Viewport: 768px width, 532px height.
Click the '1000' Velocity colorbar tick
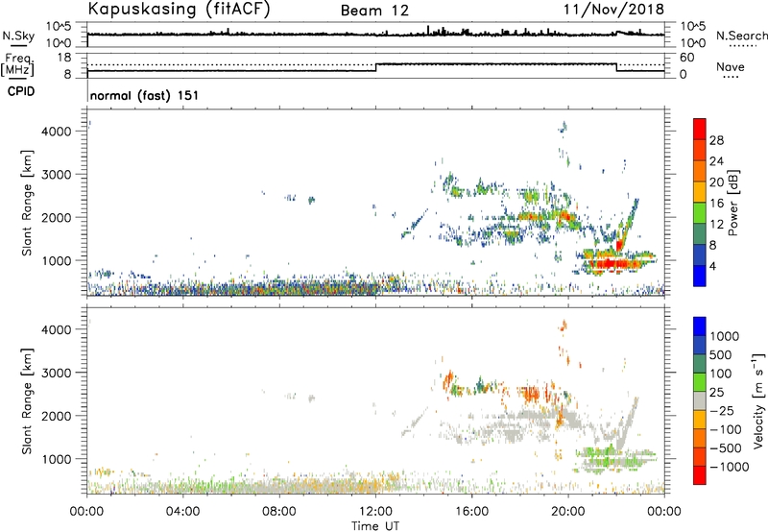pyautogui.click(x=725, y=336)
